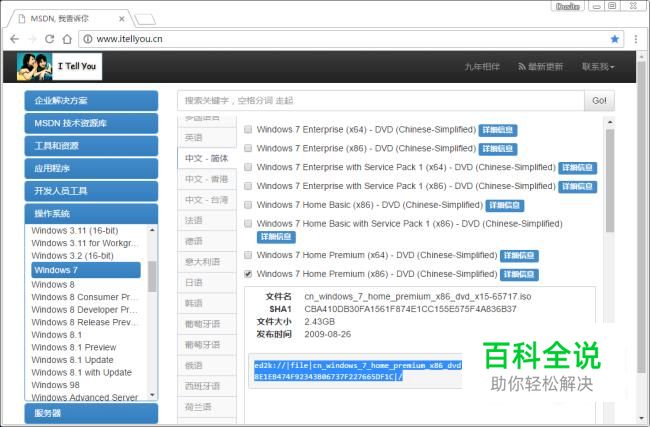Select Windows 8 in the OS list
The height and width of the screenshot is (427, 650).
click(x=53, y=285)
